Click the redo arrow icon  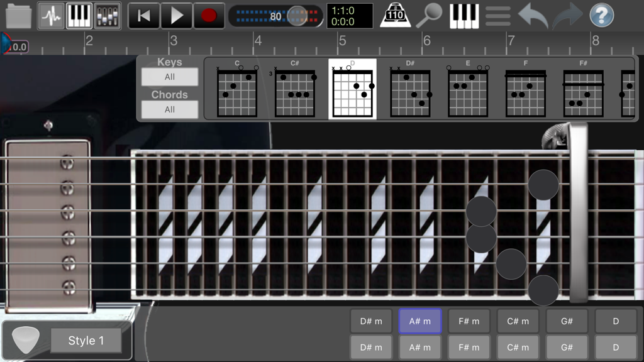568,16
